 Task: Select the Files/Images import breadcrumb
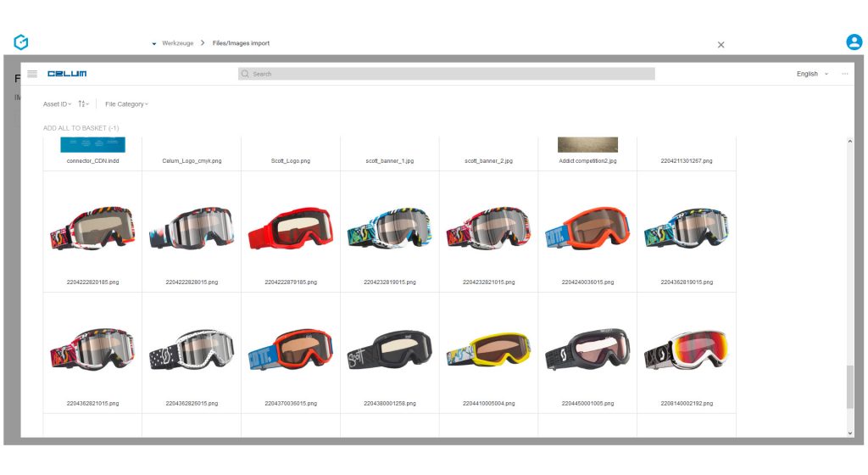(241, 43)
